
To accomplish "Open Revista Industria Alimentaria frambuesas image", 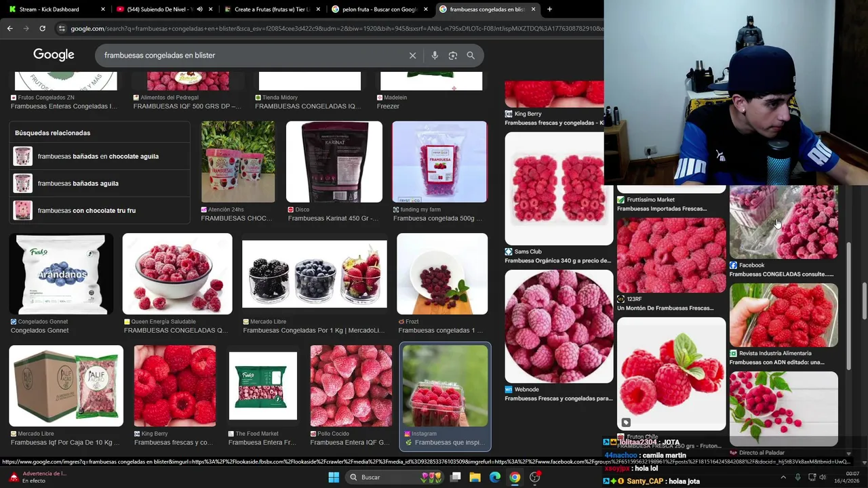I will (784, 315).
